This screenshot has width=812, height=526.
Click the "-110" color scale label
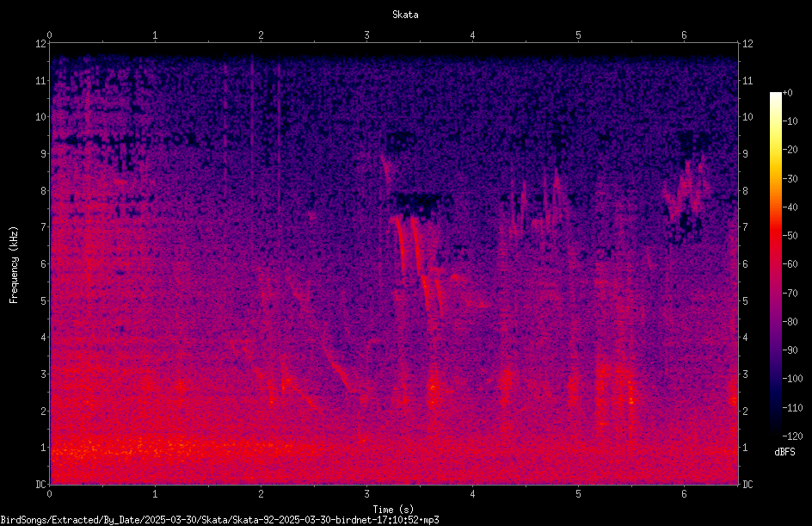pyautogui.click(x=793, y=408)
